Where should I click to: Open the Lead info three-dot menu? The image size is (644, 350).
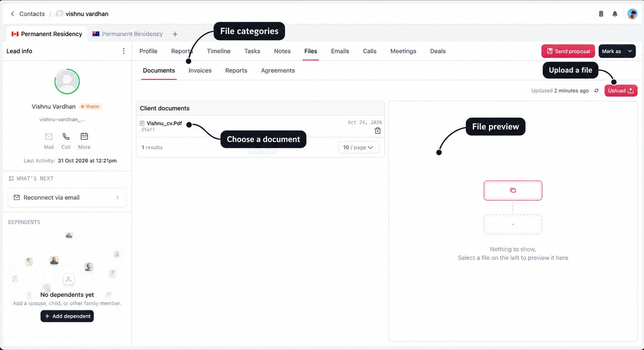click(x=123, y=51)
